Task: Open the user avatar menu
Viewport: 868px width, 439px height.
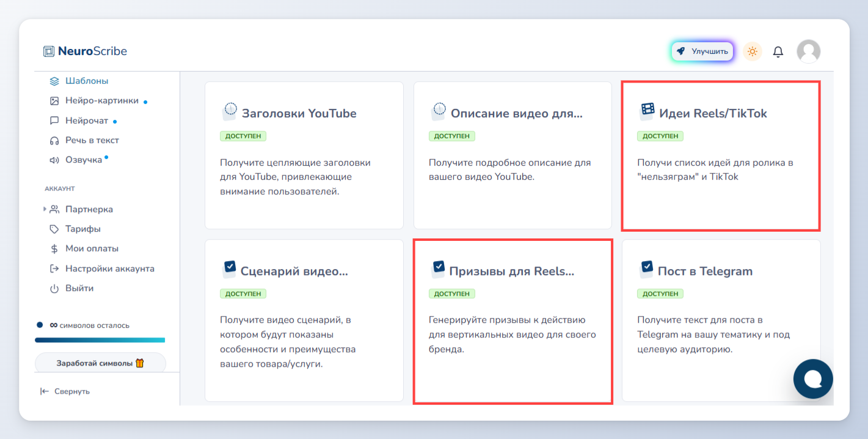Action: [x=809, y=51]
